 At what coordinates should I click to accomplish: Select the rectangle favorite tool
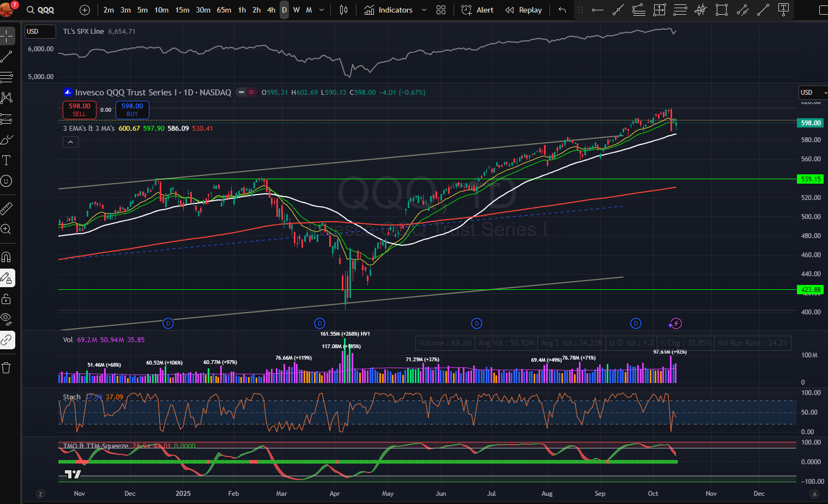coord(722,10)
